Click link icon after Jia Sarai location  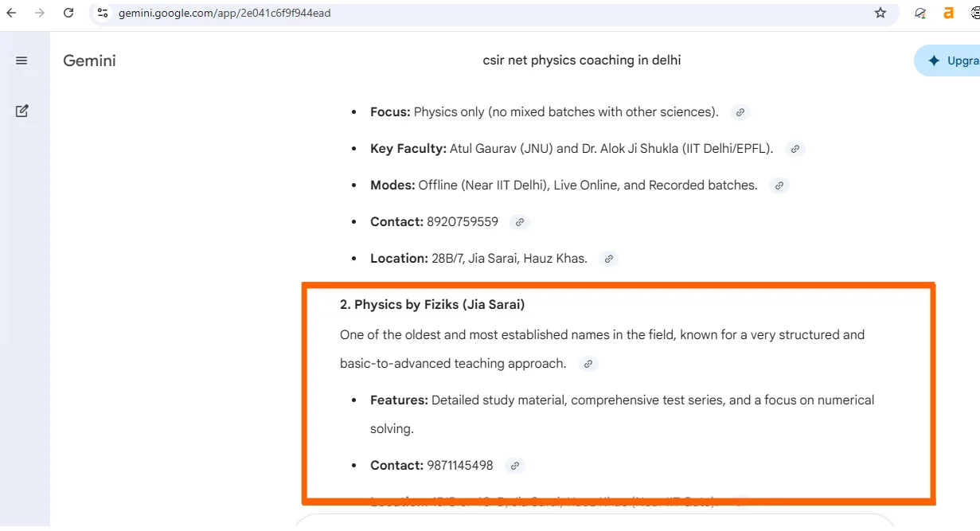[609, 259]
